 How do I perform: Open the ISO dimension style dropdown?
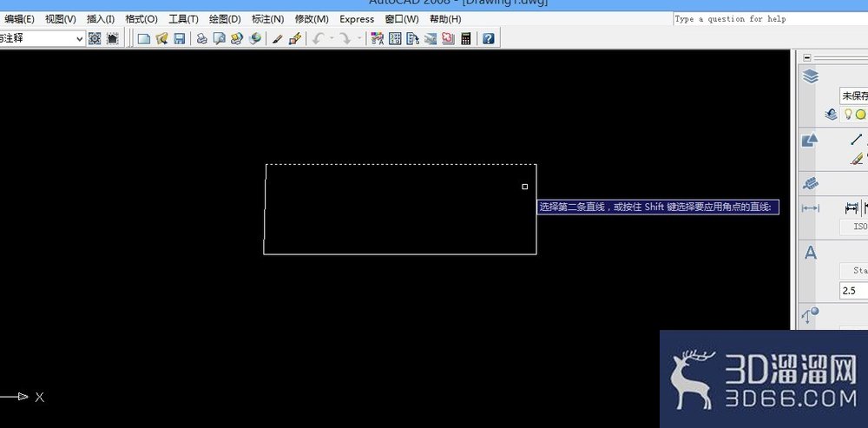pos(854,227)
